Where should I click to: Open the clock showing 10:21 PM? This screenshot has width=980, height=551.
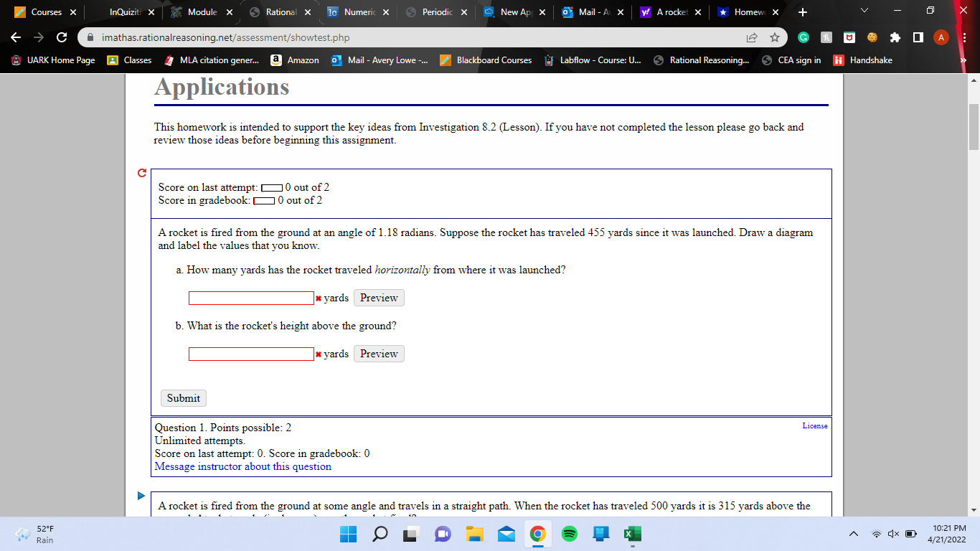(946, 534)
